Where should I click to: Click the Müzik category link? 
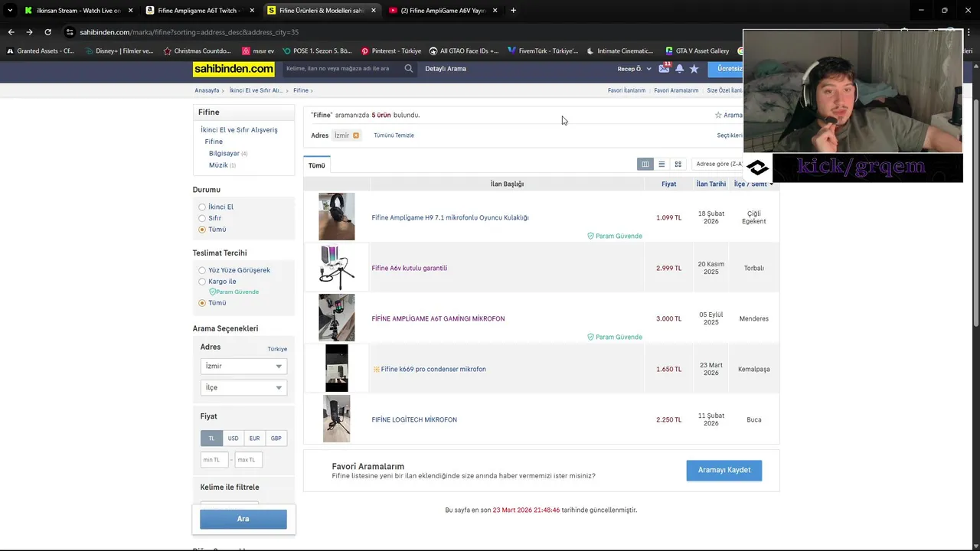pos(218,165)
